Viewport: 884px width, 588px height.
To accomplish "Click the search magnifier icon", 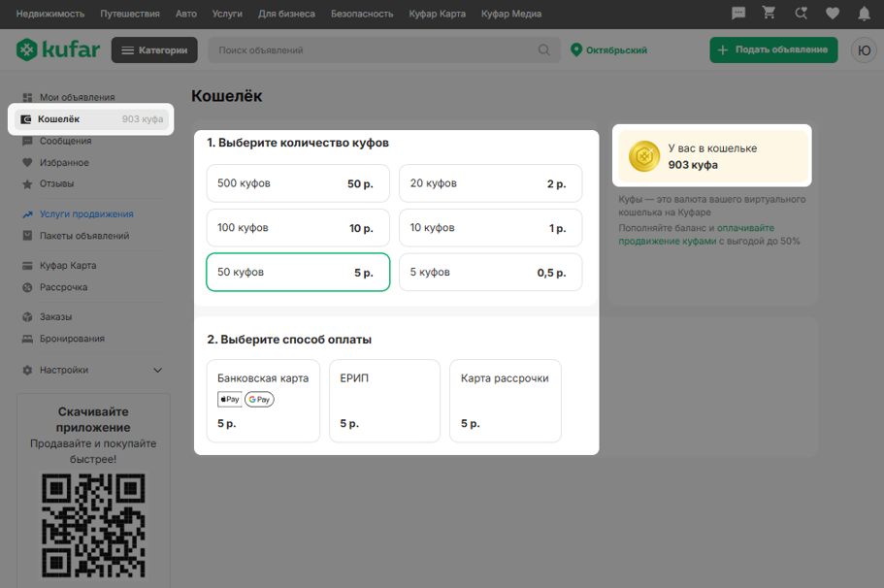I will click(545, 50).
